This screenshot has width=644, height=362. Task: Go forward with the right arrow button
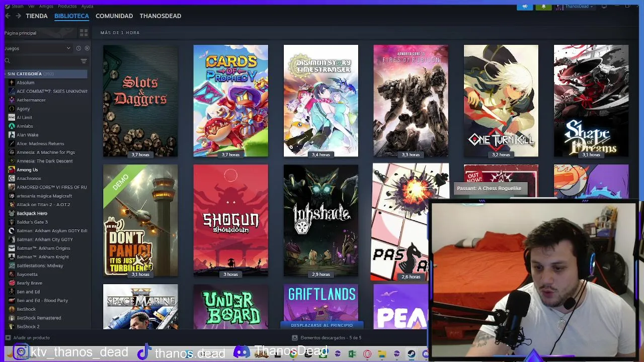tap(18, 16)
